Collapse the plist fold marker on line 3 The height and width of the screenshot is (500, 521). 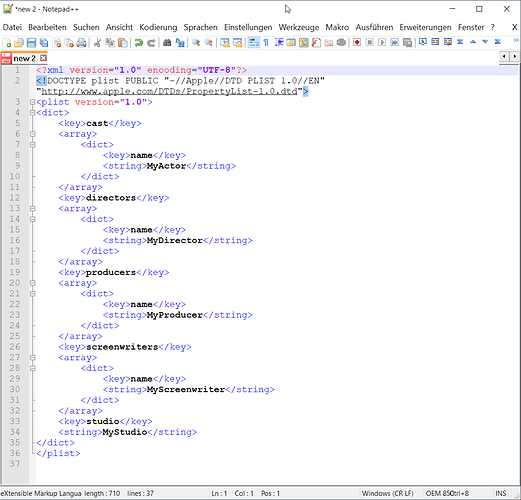tap(32, 102)
